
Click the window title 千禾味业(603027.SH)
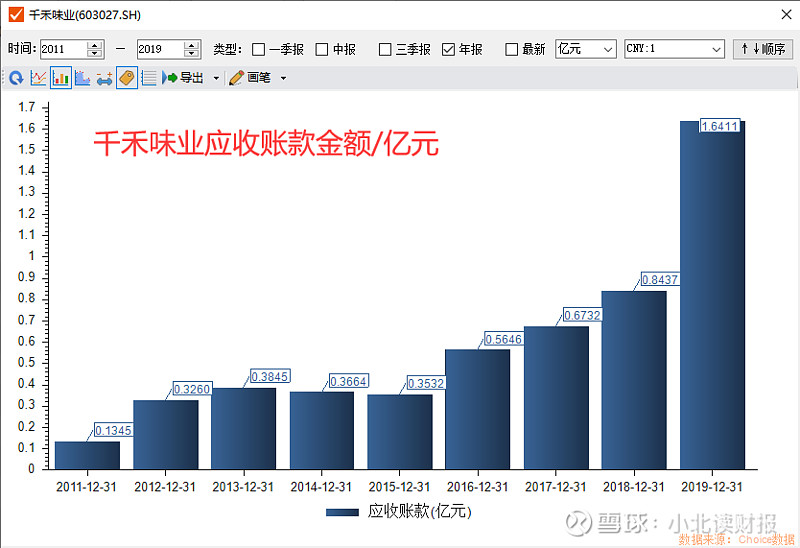pyautogui.click(x=85, y=15)
